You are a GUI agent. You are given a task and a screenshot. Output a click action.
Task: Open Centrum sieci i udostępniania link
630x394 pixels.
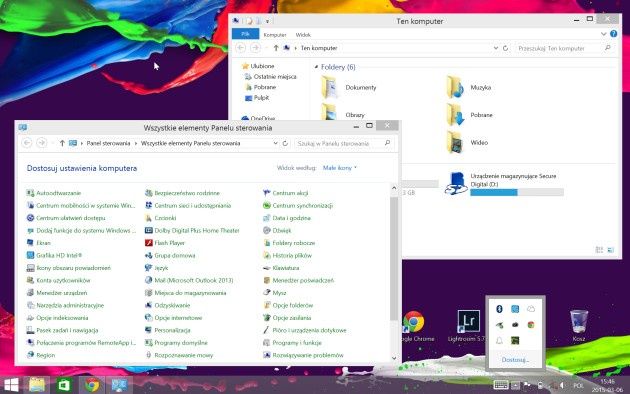coord(188,206)
